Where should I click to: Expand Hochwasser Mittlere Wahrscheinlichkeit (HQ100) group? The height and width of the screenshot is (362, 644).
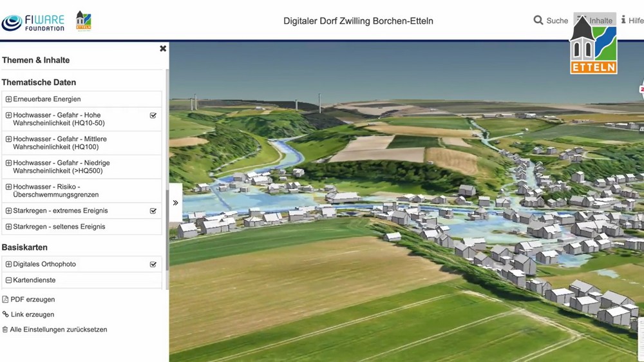[x=8, y=139]
